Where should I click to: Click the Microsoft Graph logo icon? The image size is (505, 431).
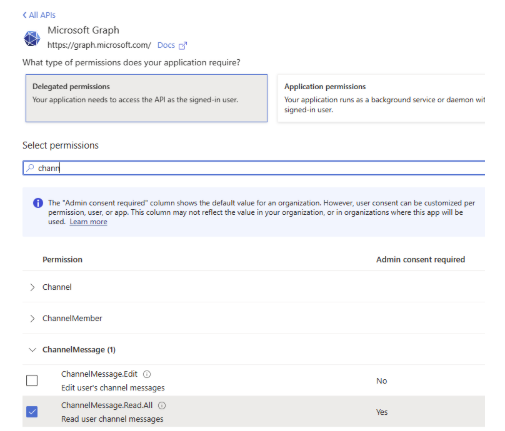click(32, 38)
